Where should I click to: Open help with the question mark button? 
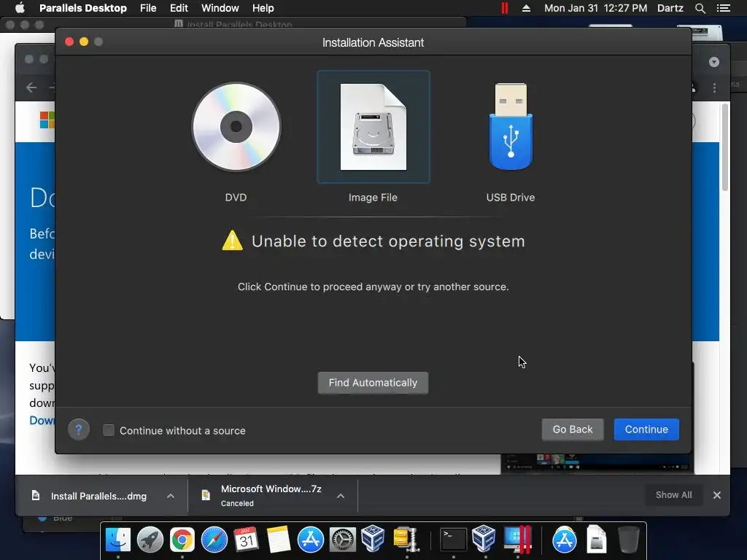(79, 429)
